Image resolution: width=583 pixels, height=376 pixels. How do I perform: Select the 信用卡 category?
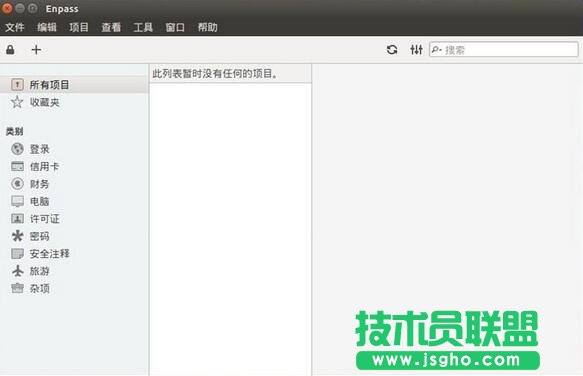45,166
